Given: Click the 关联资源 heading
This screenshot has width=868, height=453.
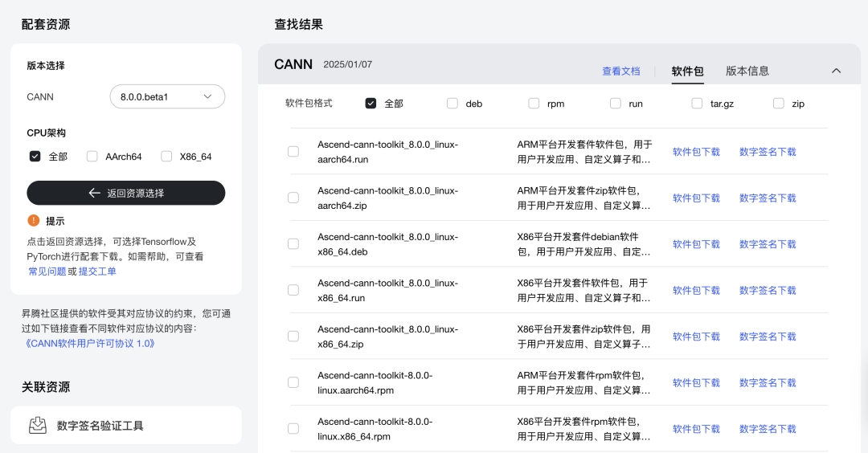Looking at the screenshot, I should [x=46, y=386].
